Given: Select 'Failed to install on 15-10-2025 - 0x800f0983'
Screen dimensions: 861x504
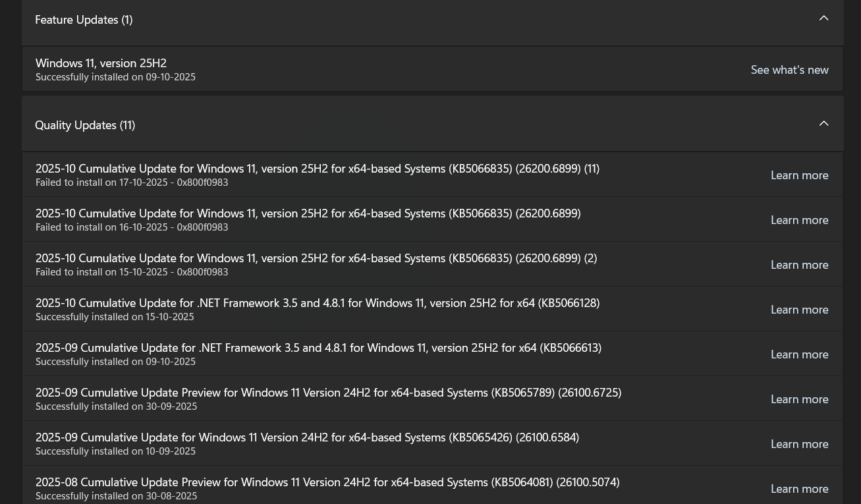Looking at the screenshot, I should [132, 272].
